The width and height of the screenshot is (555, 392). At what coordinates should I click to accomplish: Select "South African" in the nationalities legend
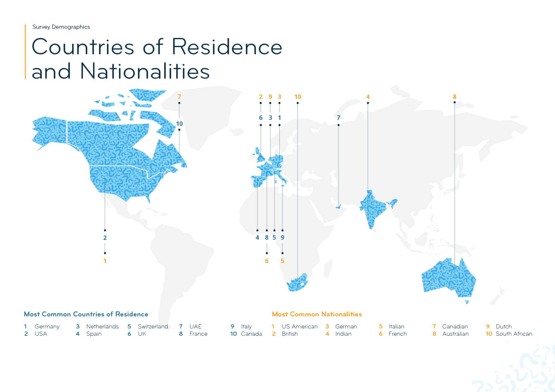point(514,334)
